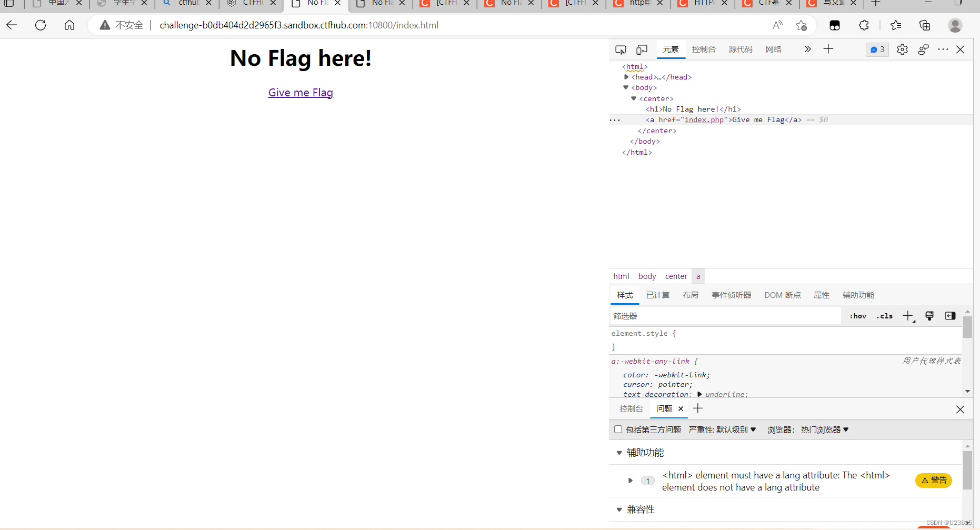The width and height of the screenshot is (980, 530).
Task: Add a new style rule plus icon
Action: 908,316
